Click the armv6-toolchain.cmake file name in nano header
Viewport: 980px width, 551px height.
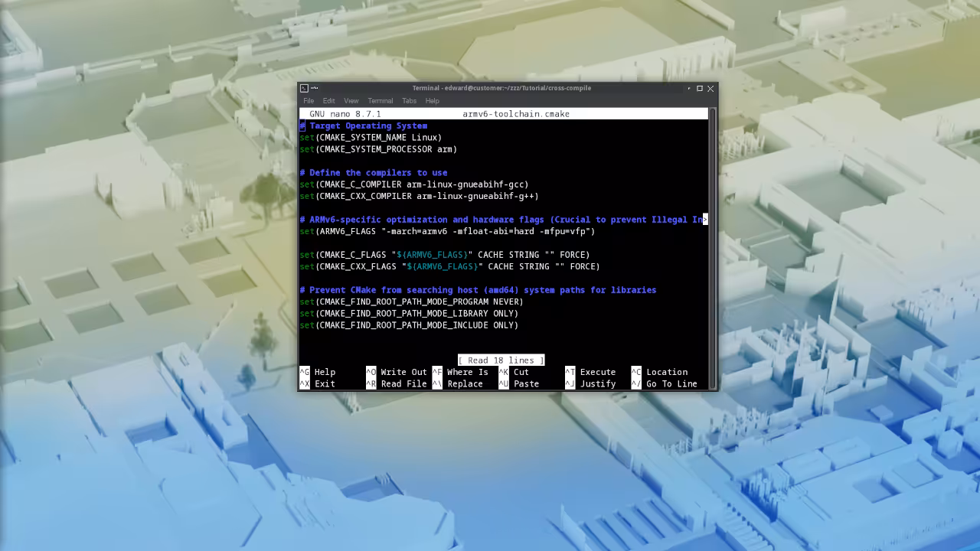tap(516, 114)
